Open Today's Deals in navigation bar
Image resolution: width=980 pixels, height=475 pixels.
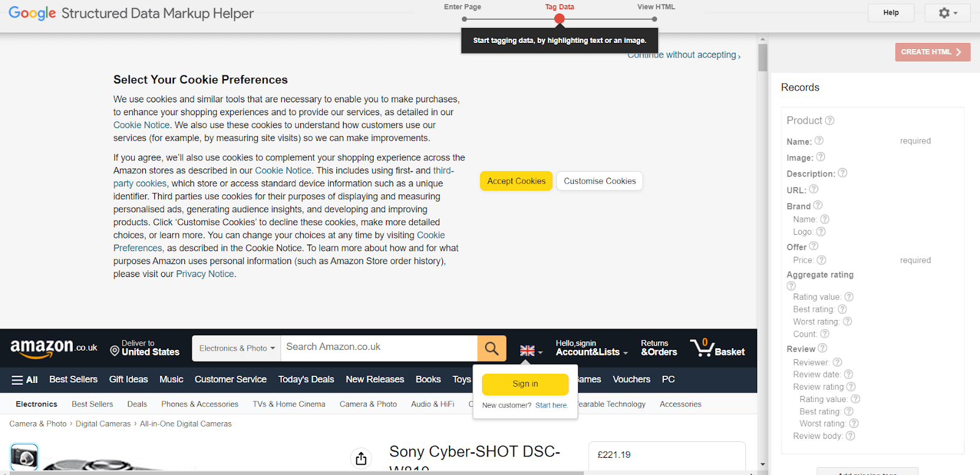306,379
